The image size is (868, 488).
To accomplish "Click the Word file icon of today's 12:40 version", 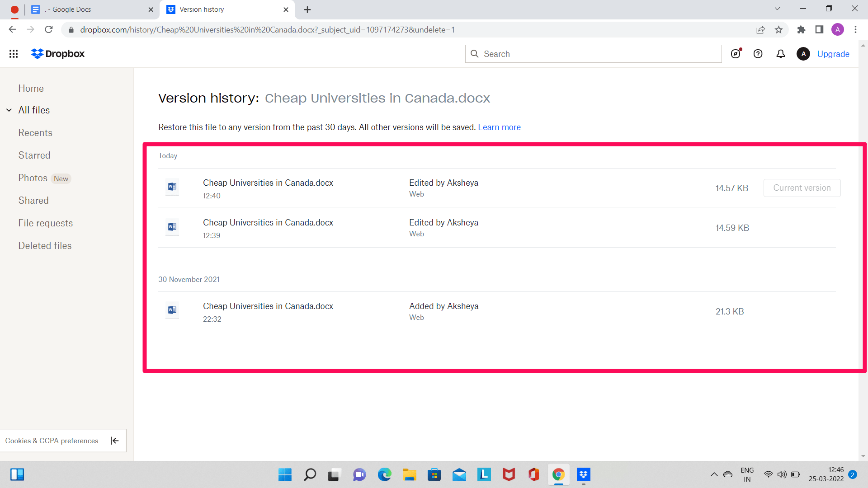I will point(172,187).
